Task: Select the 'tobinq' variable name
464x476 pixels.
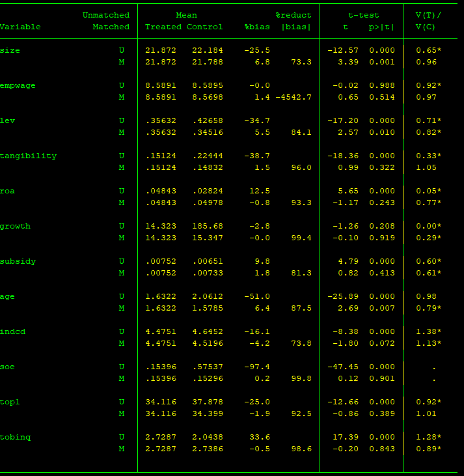Action: click(16, 438)
